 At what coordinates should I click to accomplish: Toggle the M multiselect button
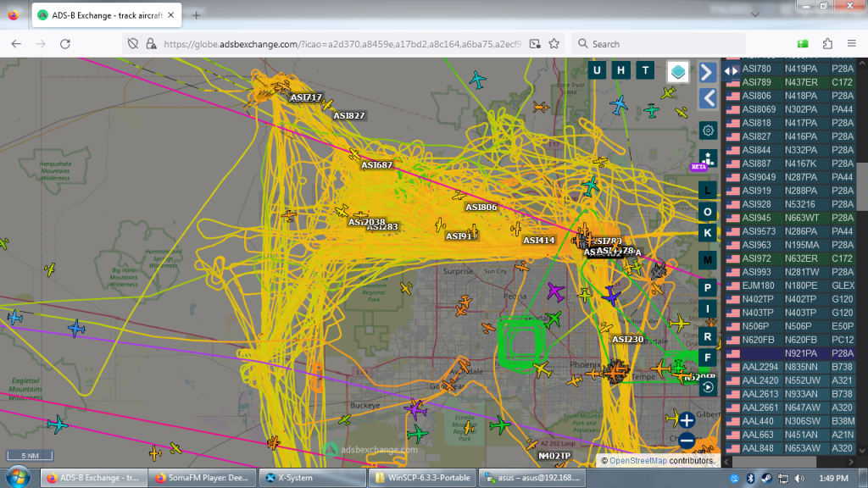tap(708, 260)
